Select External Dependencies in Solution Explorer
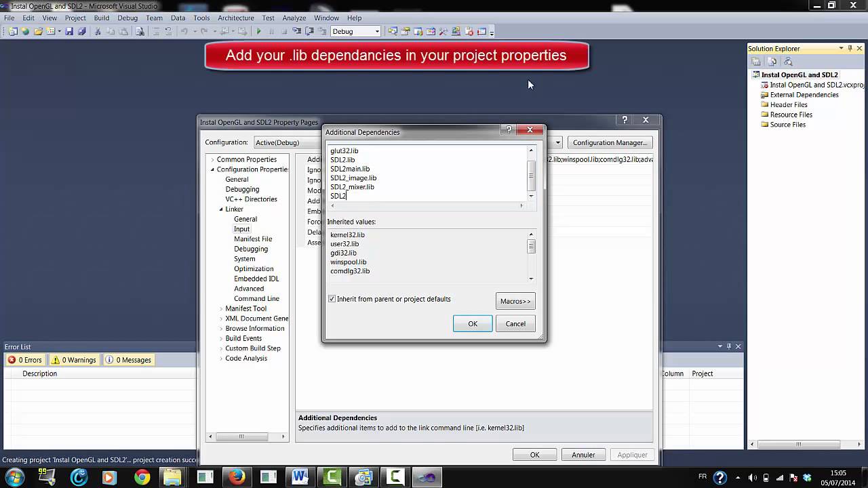 tap(804, 95)
